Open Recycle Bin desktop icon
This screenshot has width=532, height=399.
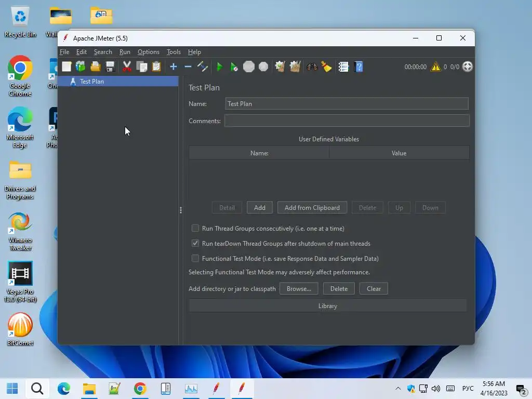pos(20,22)
